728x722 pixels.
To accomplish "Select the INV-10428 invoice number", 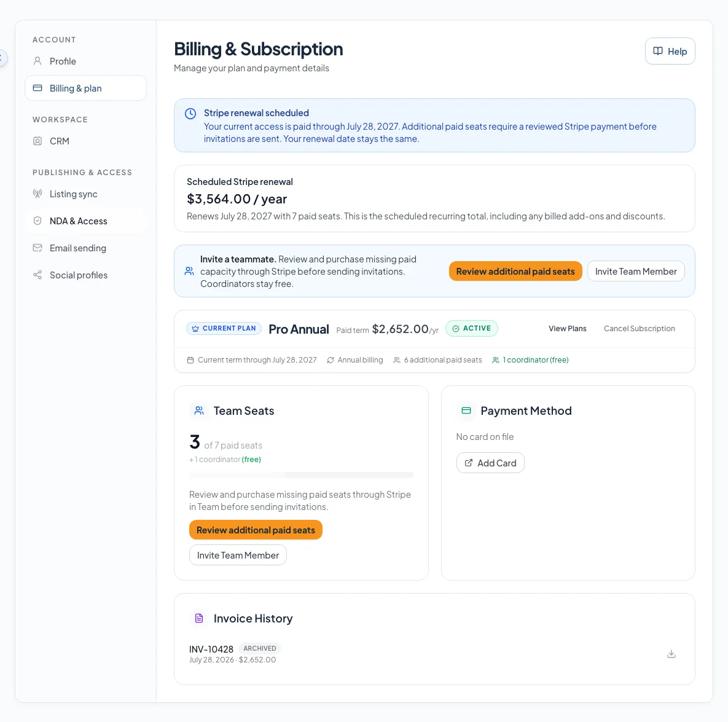I will coord(211,649).
